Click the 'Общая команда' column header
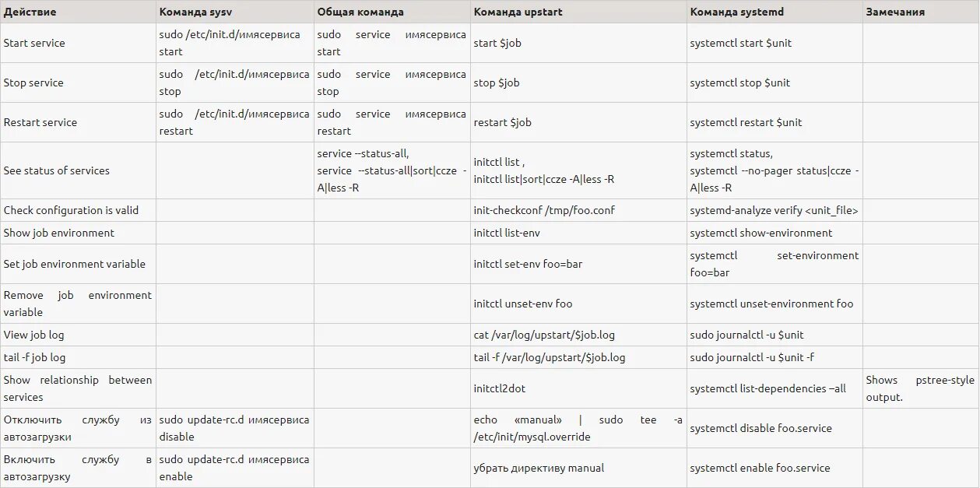Screen dimensions: 980x488 (360, 12)
